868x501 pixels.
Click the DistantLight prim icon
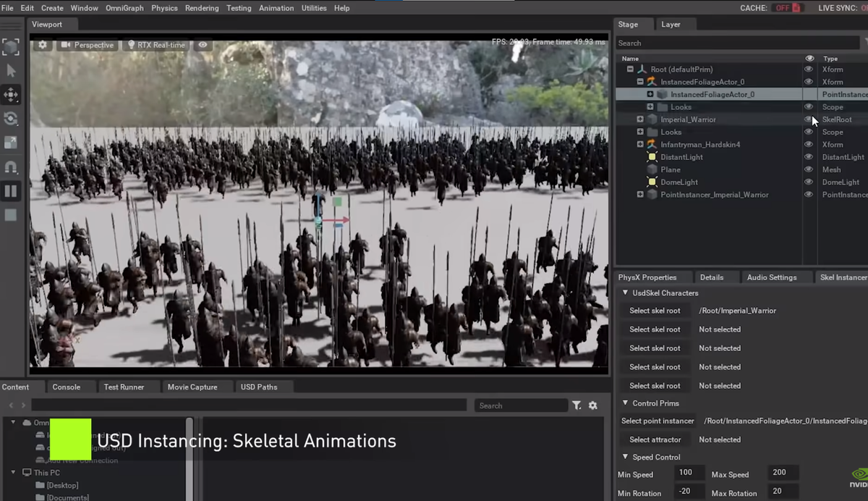(x=652, y=157)
